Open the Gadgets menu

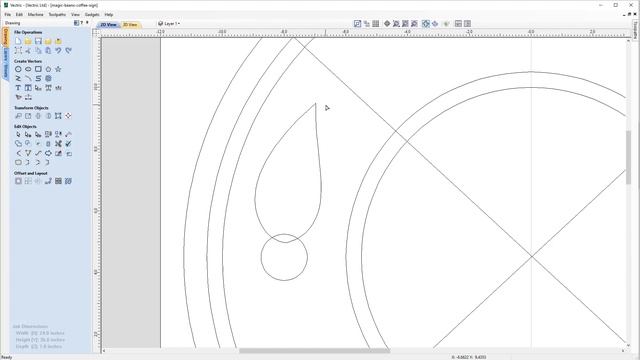tap(92, 14)
